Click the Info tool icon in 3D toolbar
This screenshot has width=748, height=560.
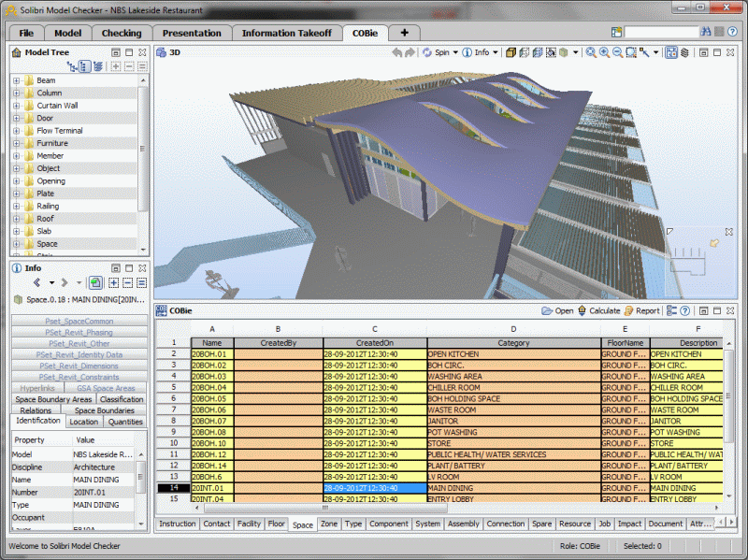click(x=467, y=52)
